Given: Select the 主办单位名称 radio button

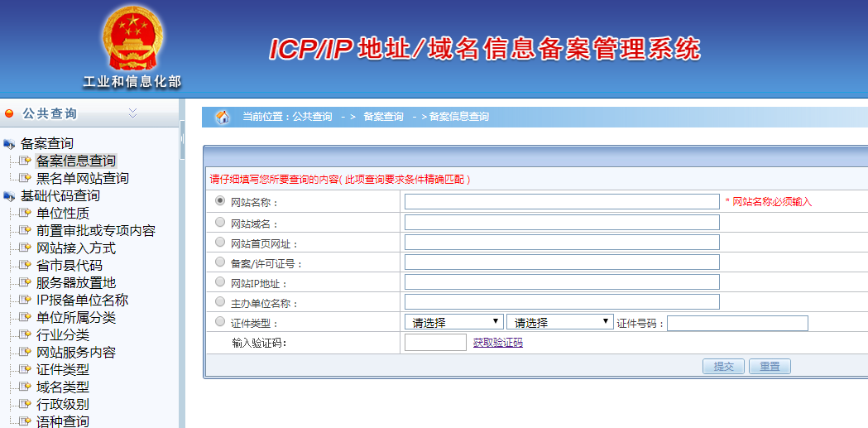Looking at the screenshot, I should click(220, 302).
